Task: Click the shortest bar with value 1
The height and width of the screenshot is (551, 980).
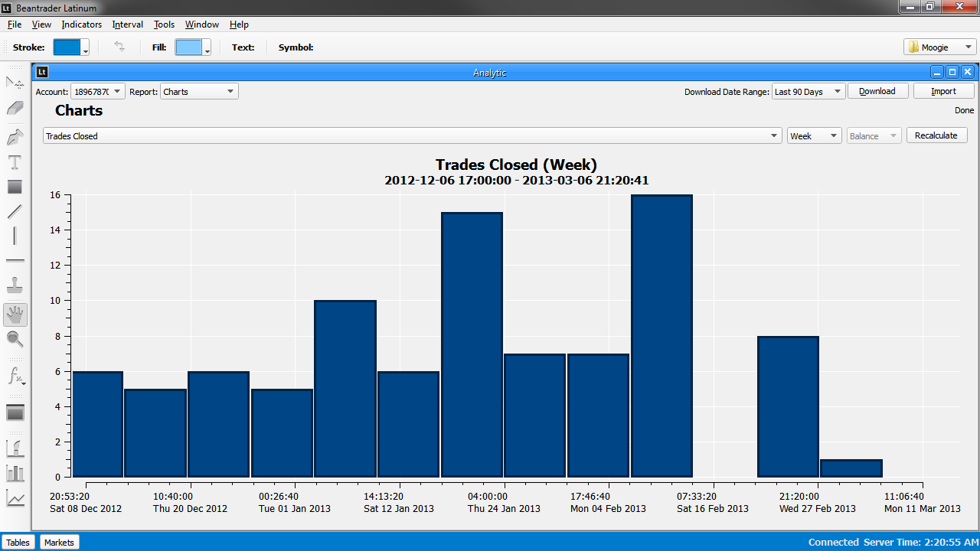Action: coord(851,468)
